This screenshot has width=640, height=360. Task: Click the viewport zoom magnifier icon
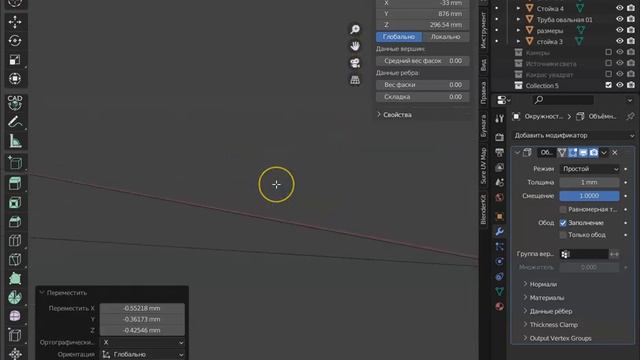point(355,29)
